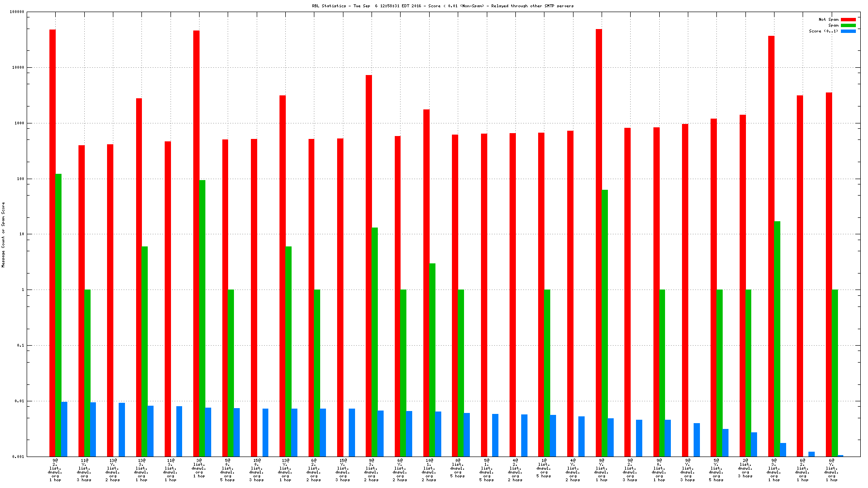Click the 100000 y-axis tick label

17,12
